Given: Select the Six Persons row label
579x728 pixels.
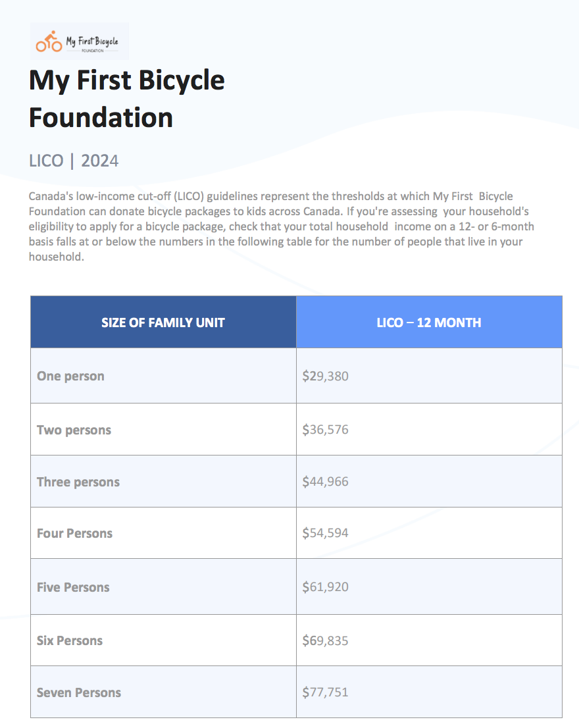Looking at the screenshot, I should 70,640.
